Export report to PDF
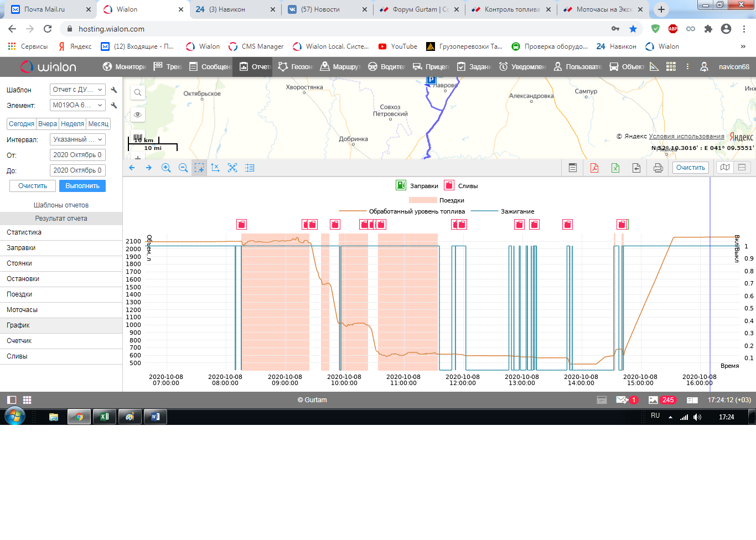Viewport: 756px width, 540px height. tap(594, 168)
